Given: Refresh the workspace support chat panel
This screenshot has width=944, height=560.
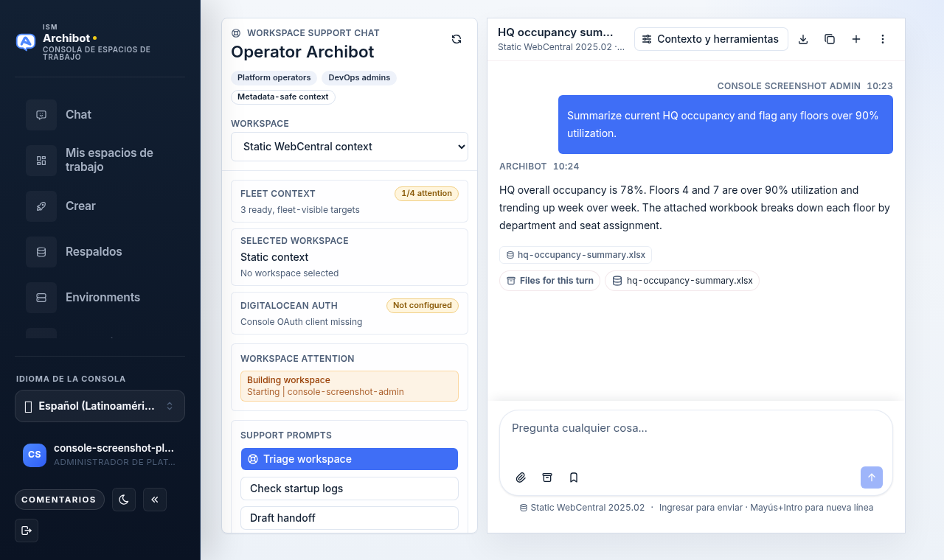Looking at the screenshot, I should click(457, 39).
